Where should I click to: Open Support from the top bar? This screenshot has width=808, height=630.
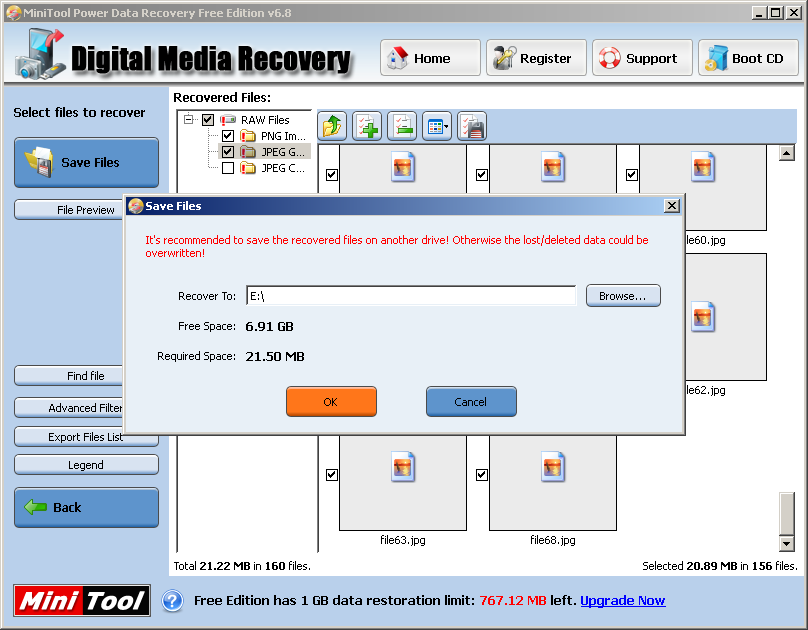pyautogui.click(x=642, y=58)
